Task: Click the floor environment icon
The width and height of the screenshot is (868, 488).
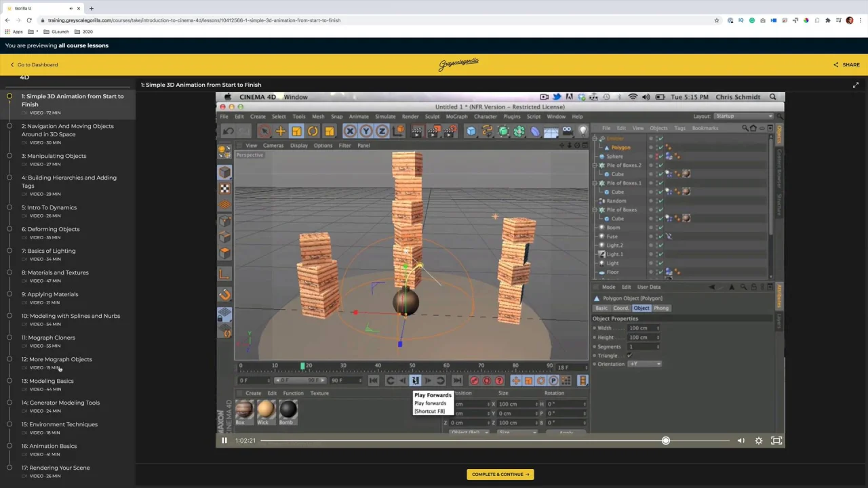Action: (551, 131)
